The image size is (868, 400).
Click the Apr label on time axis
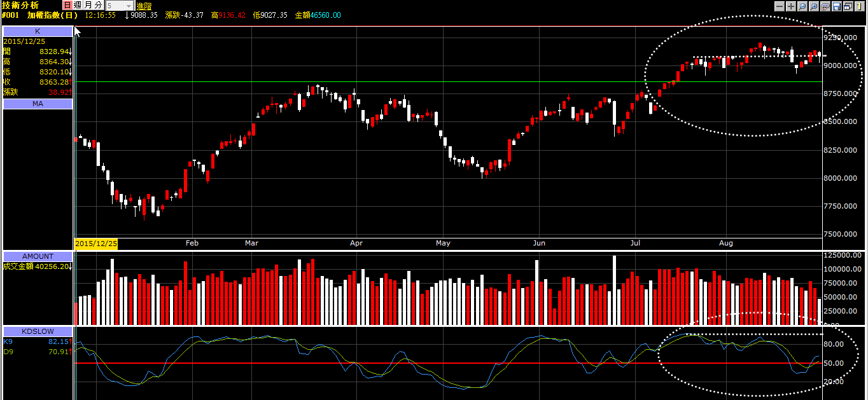point(356,244)
